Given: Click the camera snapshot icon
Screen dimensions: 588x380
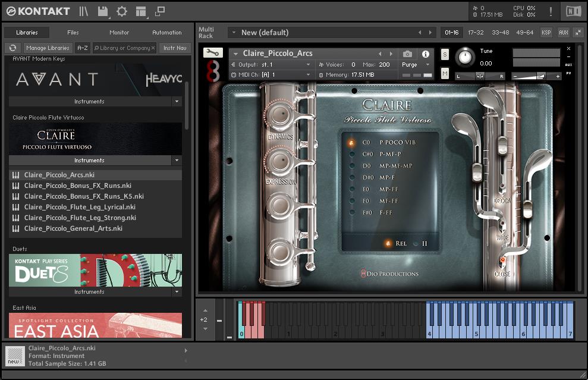Looking at the screenshot, I should click(407, 54).
